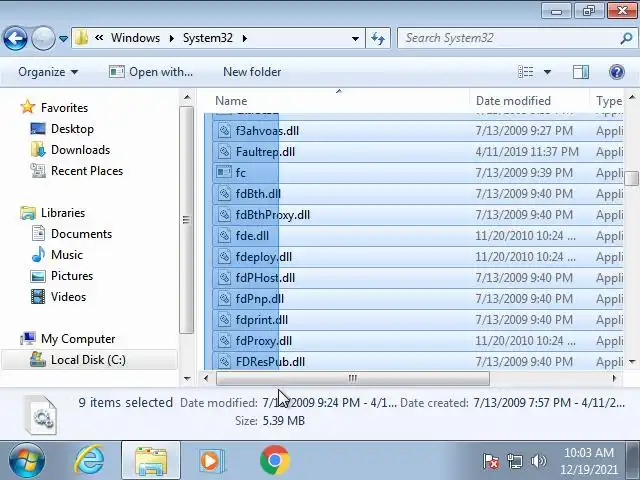The height and width of the screenshot is (480, 640).
Task: Open the Organize menu
Action: [48, 72]
